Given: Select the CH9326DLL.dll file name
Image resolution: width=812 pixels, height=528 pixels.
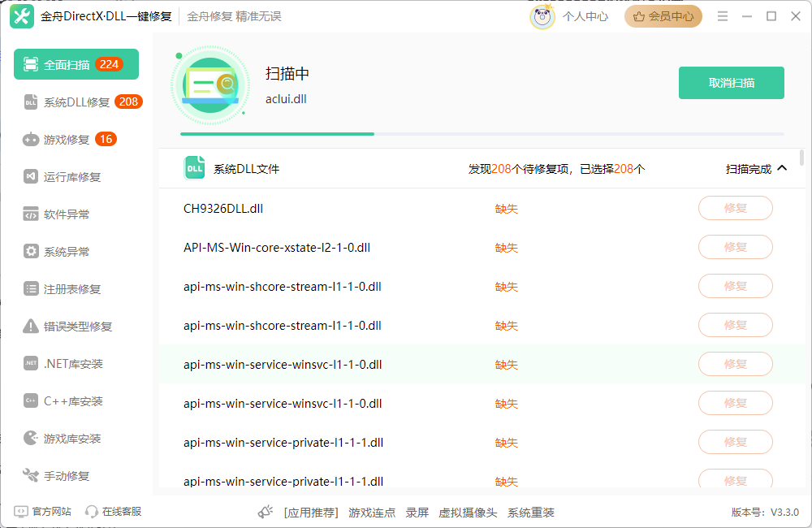Looking at the screenshot, I should coord(223,208).
